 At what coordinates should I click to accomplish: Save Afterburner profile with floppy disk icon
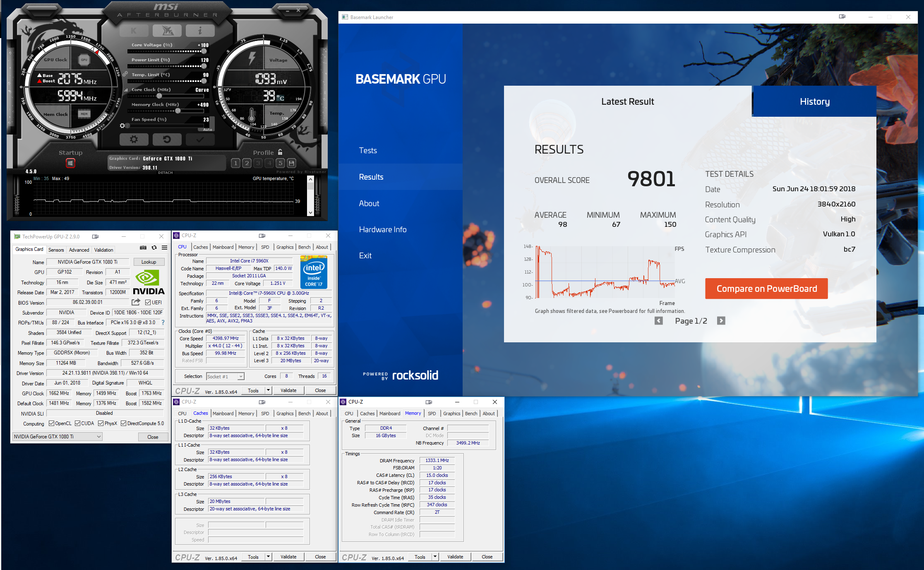pyautogui.click(x=291, y=163)
